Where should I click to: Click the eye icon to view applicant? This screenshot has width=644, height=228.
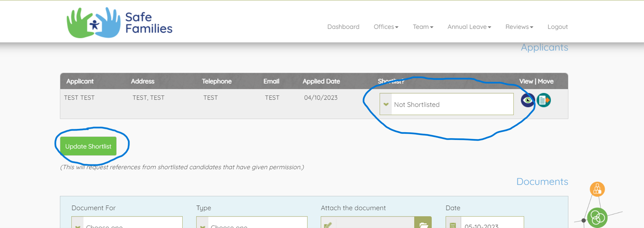pyautogui.click(x=528, y=100)
